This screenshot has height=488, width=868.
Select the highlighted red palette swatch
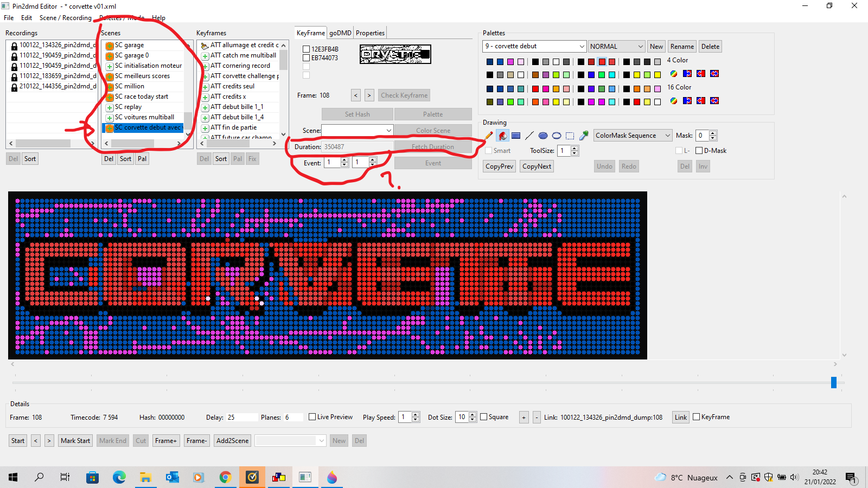[x=602, y=62]
